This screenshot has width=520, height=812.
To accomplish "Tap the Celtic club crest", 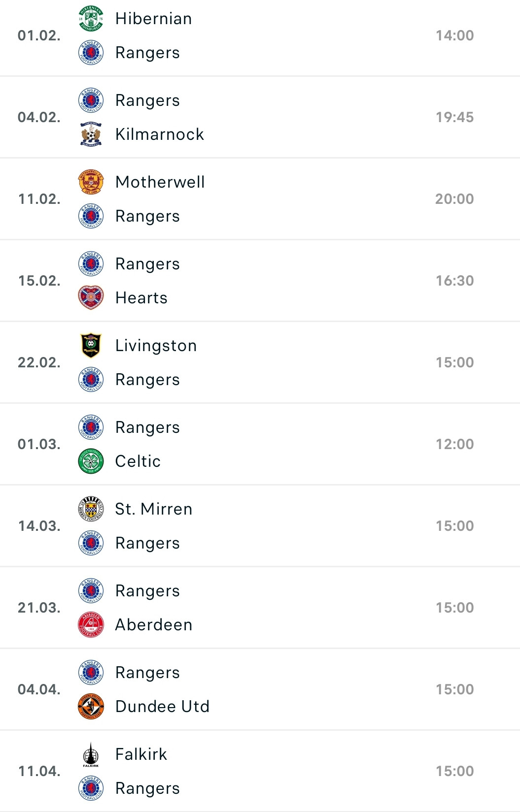I will coord(91,461).
